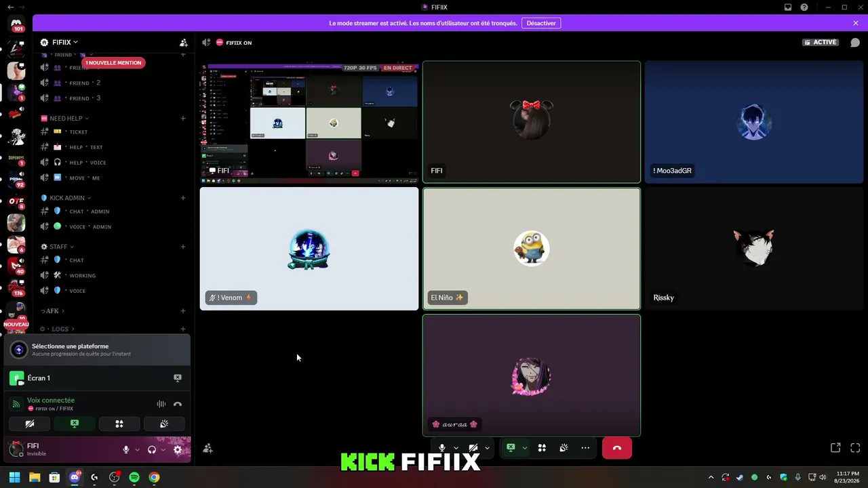Screen dimensions: 868x488
Task: Focus the FIFI live stream preview tile
Action: click(x=309, y=123)
